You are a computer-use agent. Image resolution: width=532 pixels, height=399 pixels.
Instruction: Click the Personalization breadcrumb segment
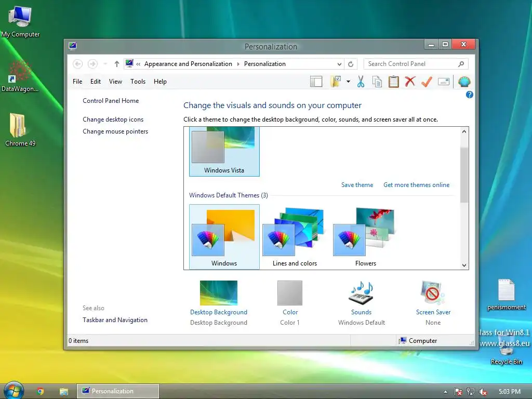pyautogui.click(x=264, y=64)
